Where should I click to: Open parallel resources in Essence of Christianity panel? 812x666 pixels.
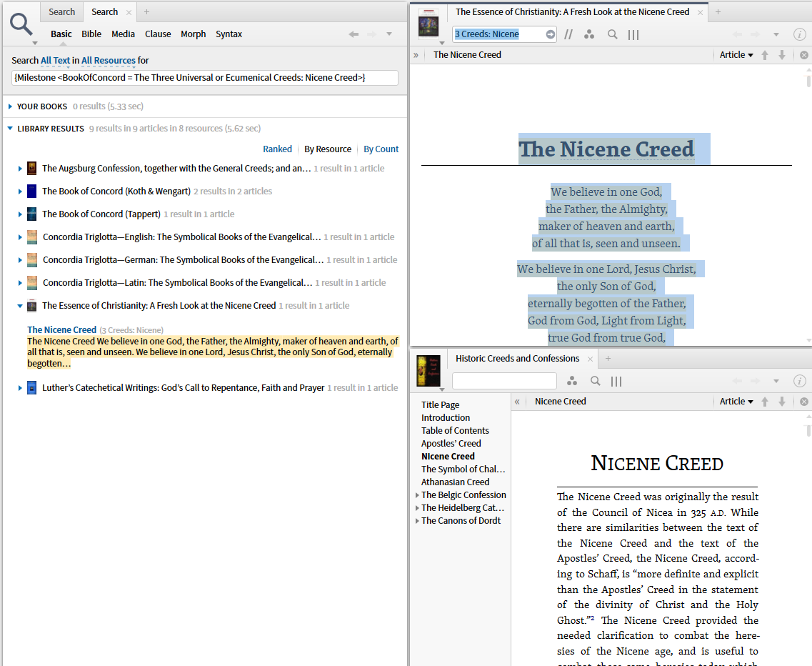568,34
